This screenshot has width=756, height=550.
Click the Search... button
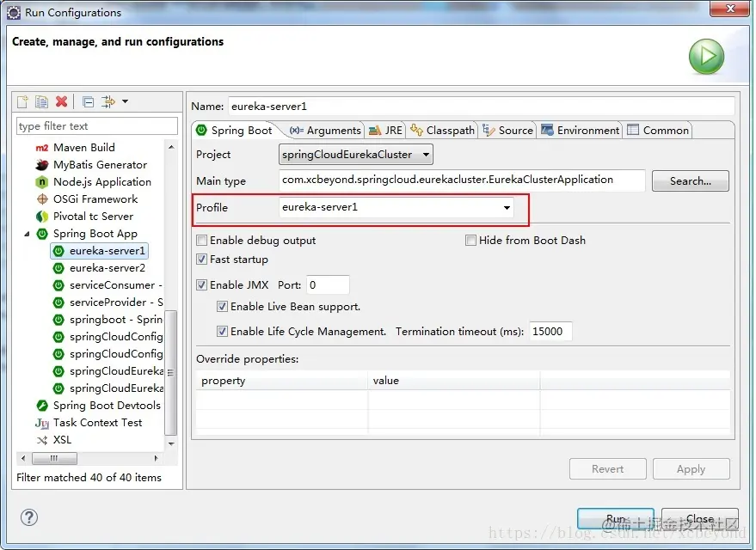pos(691,181)
